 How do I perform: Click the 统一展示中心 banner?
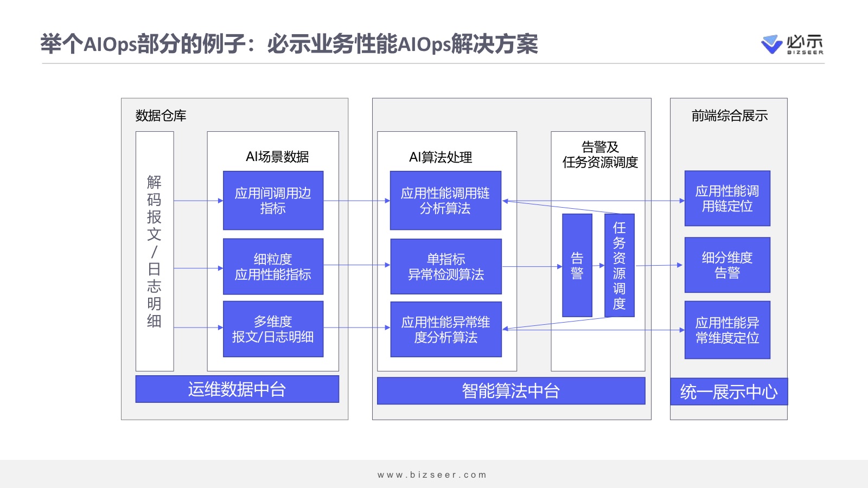point(729,391)
